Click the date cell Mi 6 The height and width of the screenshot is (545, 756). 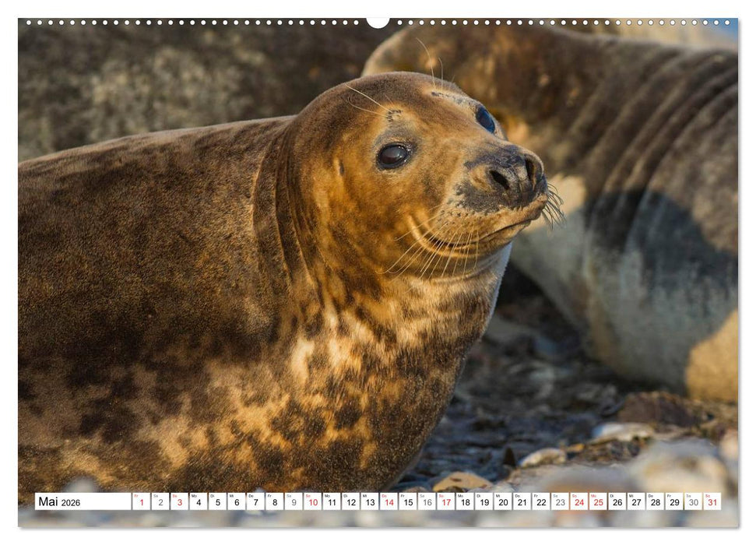tap(236, 504)
